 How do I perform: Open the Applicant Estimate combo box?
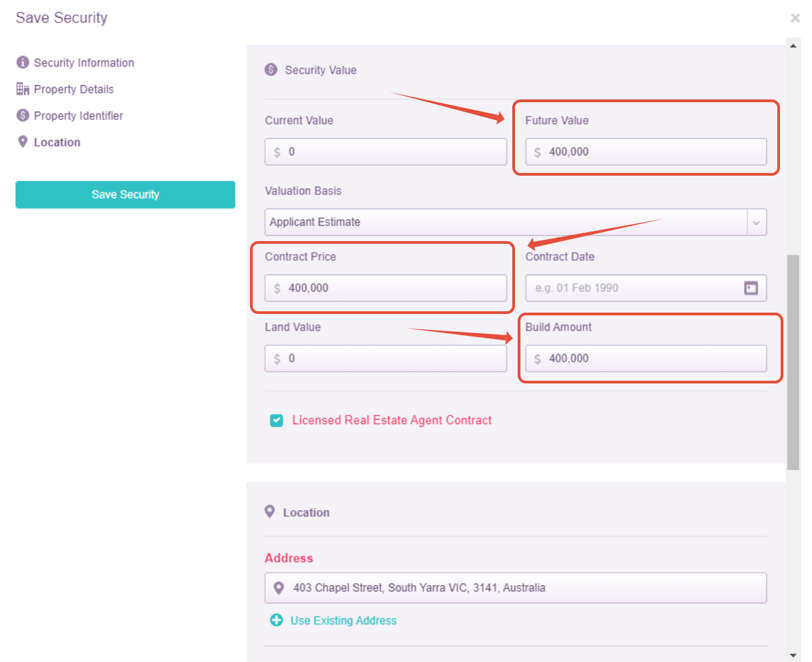505,222
